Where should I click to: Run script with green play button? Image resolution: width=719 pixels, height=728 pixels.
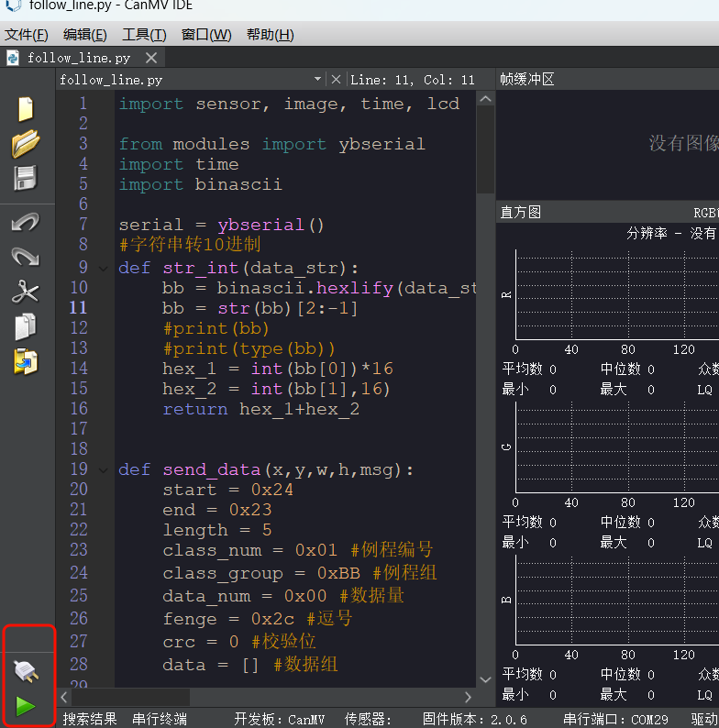26,706
